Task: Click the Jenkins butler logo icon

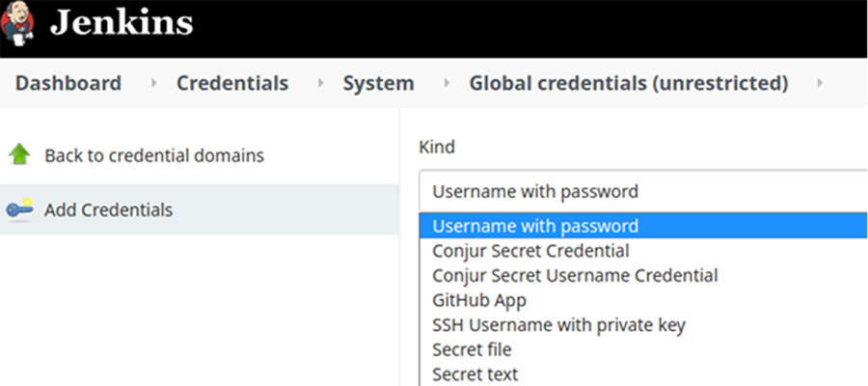Action: coord(17,24)
